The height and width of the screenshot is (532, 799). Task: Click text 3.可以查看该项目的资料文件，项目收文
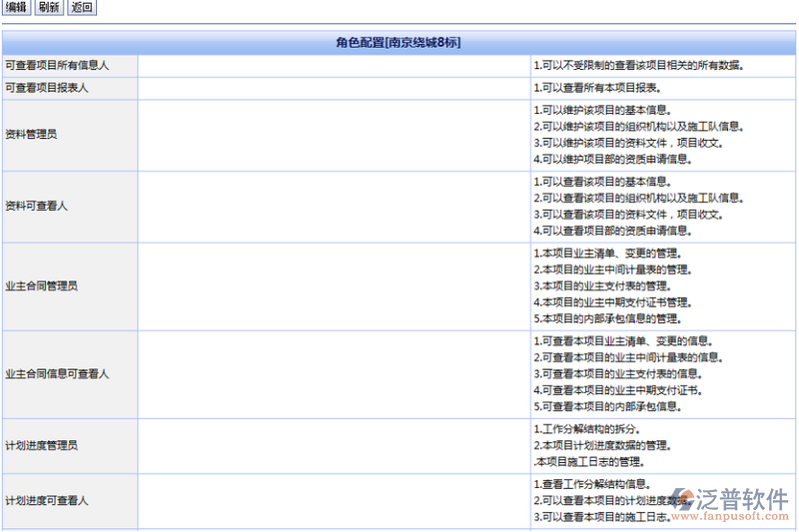(x=629, y=215)
